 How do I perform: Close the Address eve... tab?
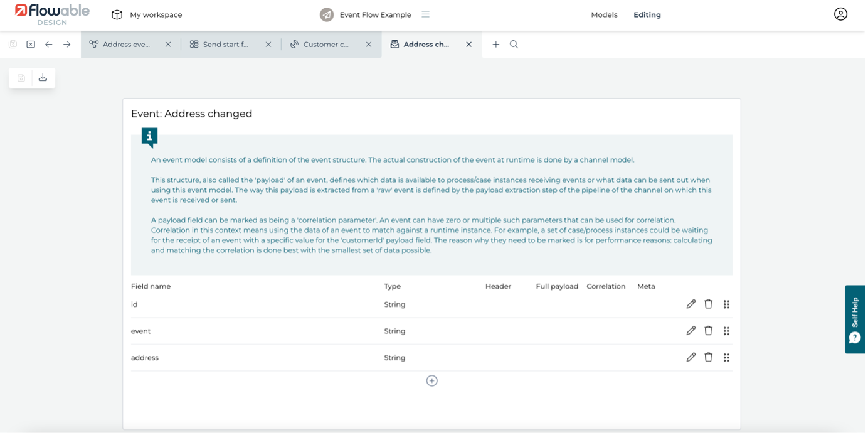tap(167, 45)
